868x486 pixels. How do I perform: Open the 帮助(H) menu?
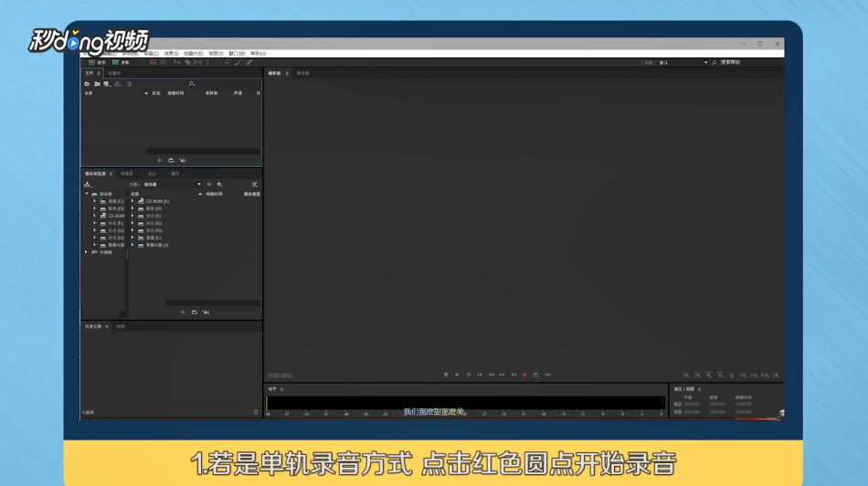tap(258, 54)
